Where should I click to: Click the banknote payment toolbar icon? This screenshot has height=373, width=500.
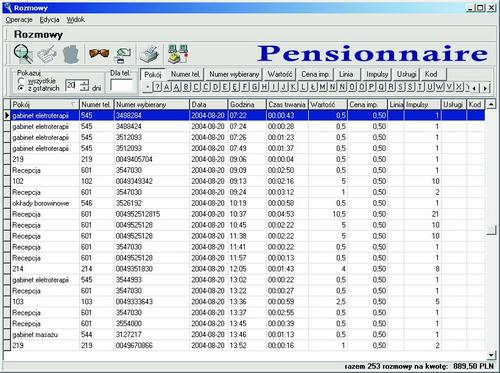point(123,55)
